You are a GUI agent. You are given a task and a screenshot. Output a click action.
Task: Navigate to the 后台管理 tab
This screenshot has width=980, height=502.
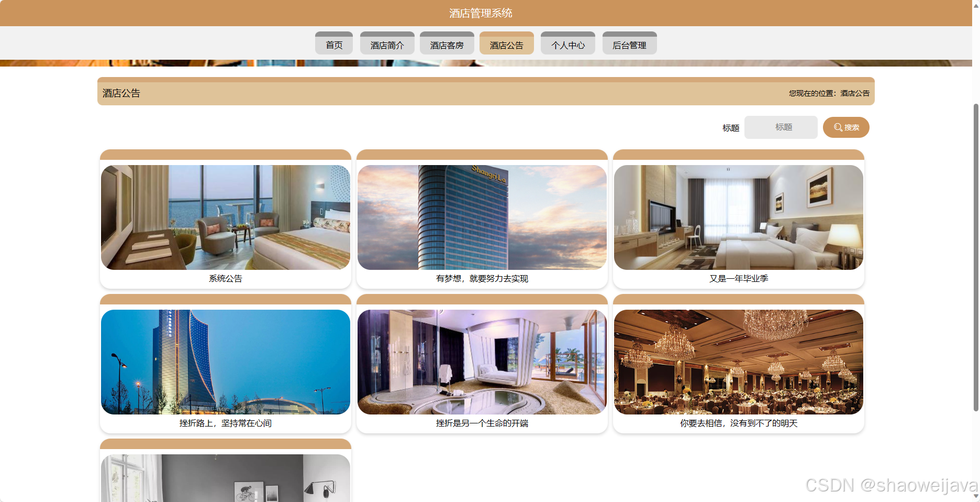630,43
